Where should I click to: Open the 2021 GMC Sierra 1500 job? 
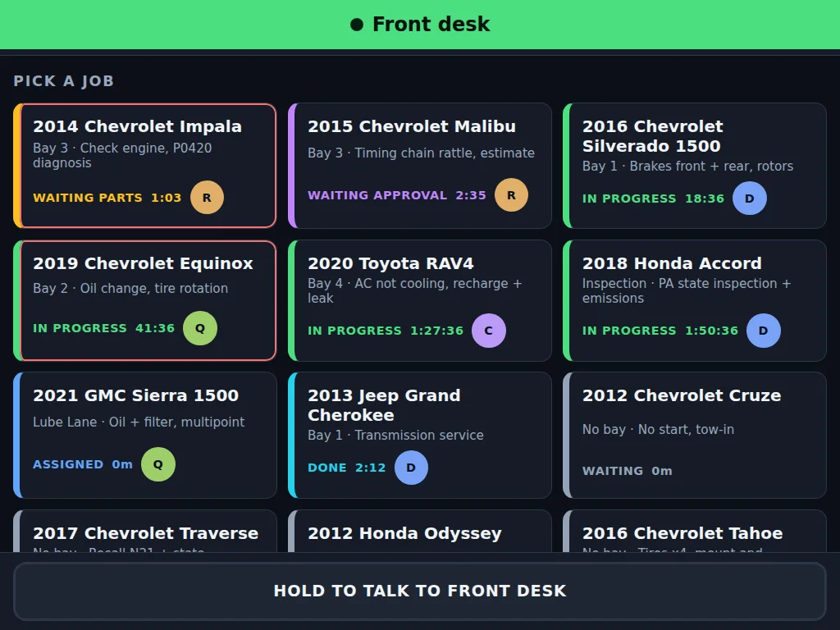pos(144,435)
